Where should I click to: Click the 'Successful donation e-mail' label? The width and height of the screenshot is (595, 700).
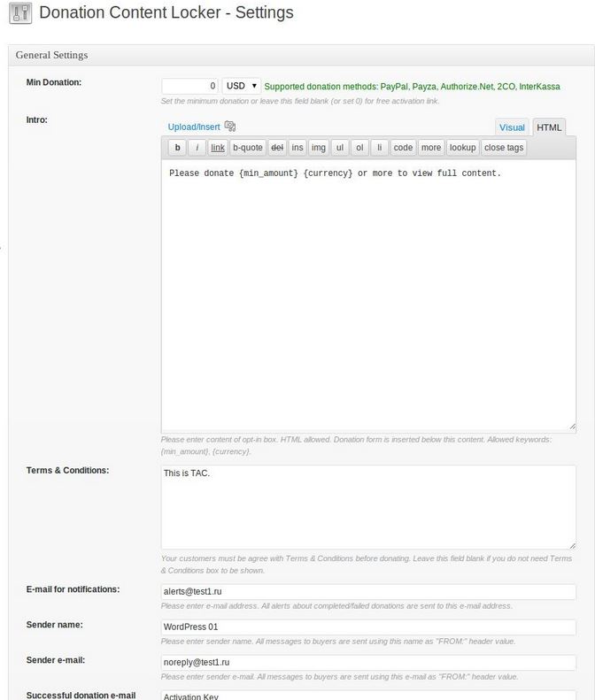81,695
